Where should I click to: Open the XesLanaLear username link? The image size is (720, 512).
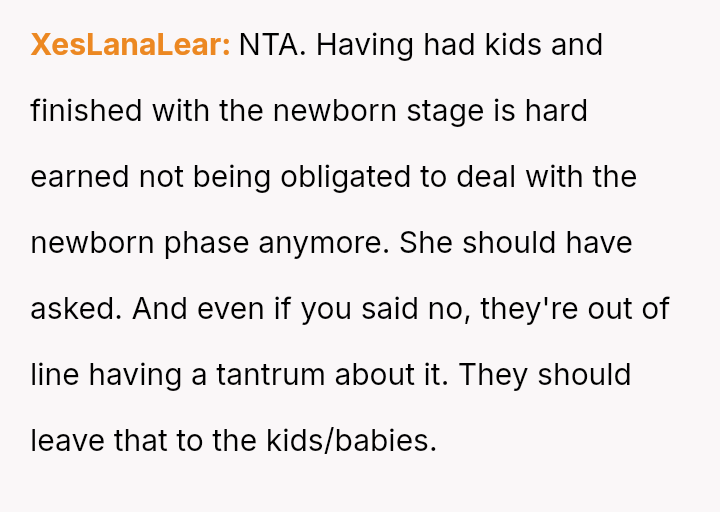130,45
